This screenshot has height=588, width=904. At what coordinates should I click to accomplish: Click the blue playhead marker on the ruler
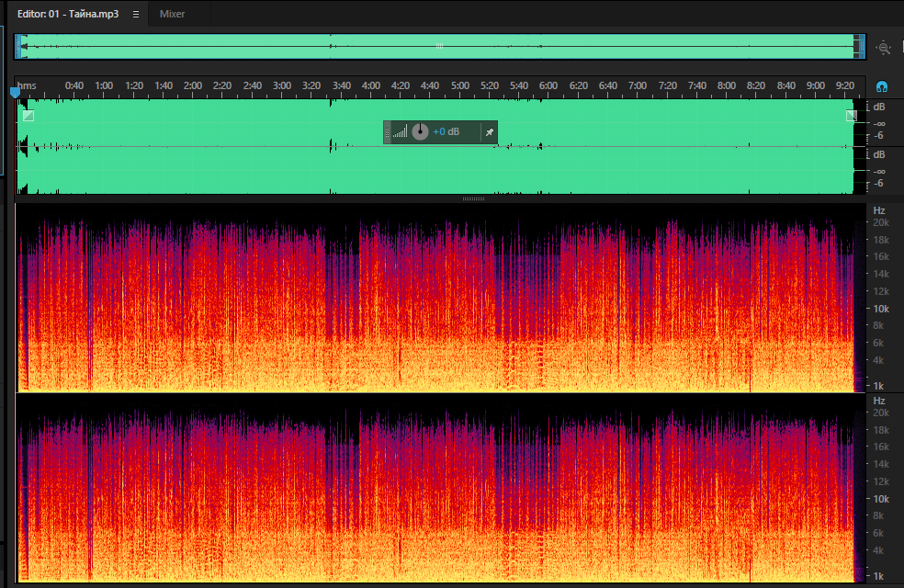16,92
